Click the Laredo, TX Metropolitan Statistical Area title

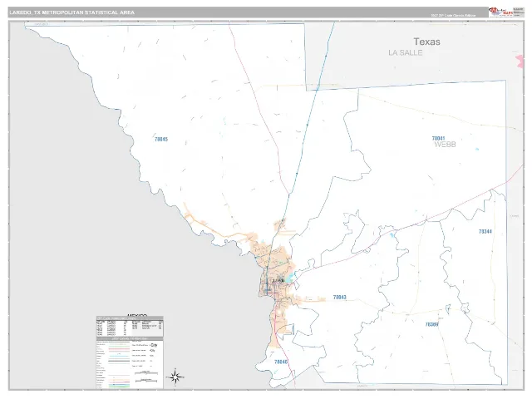click(x=72, y=12)
